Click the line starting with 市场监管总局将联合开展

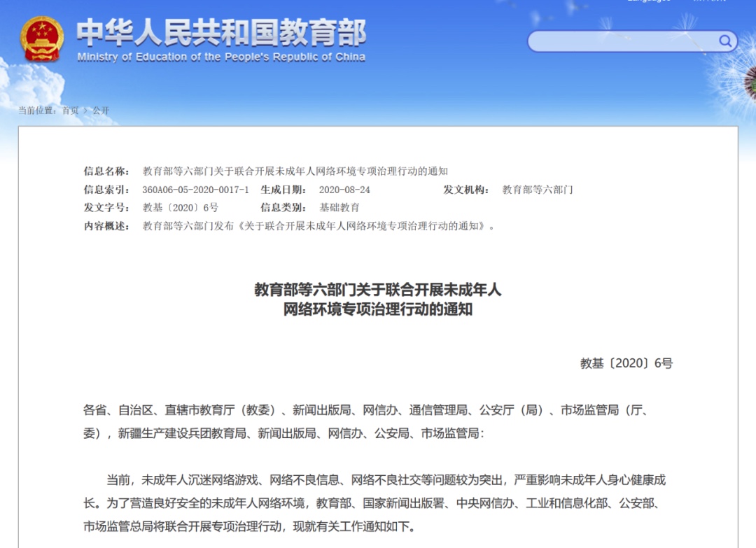250,526
